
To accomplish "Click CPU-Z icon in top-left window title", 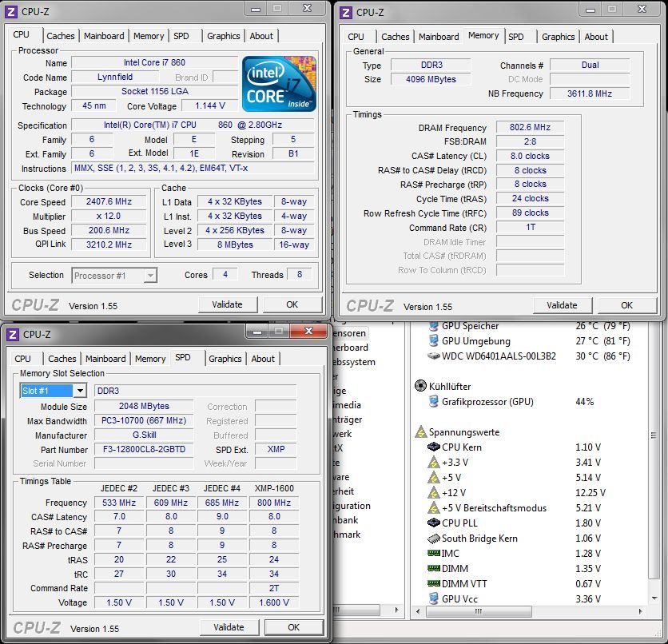I will click(11, 12).
